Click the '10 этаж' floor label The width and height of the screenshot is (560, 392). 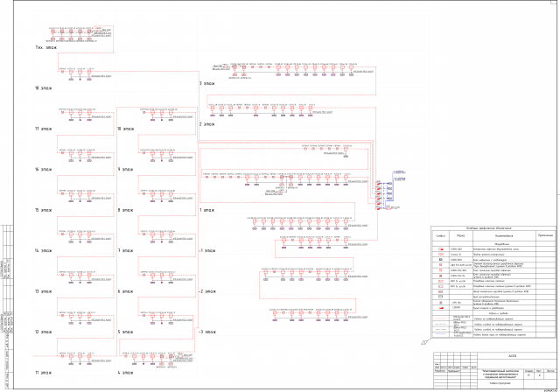coord(126,129)
